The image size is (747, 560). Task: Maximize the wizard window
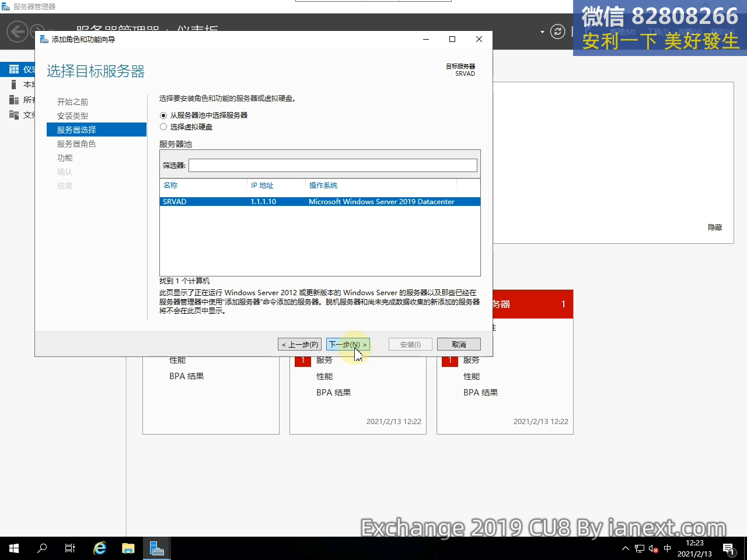point(452,39)
